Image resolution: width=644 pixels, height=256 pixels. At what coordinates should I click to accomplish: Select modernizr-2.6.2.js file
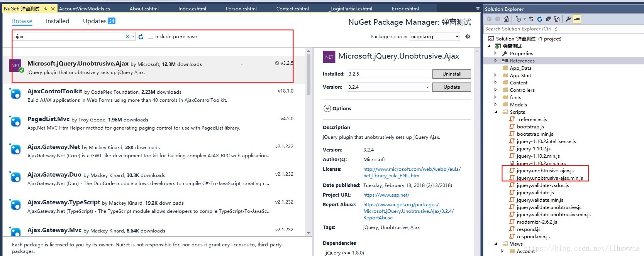pyautogui.click(x=537, y=222)
